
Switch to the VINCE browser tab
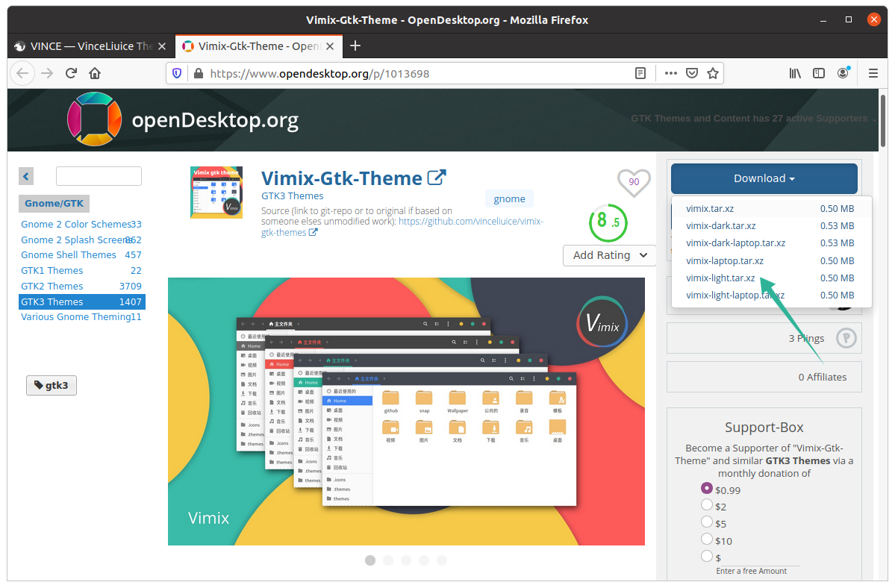click(x=91, y=46)
